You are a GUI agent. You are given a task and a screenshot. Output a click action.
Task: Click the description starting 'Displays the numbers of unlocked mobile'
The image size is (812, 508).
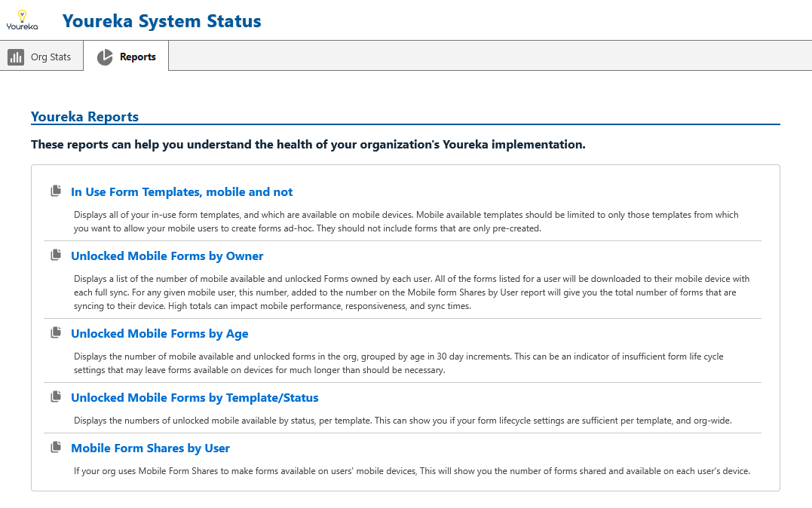tap(403, 421)
